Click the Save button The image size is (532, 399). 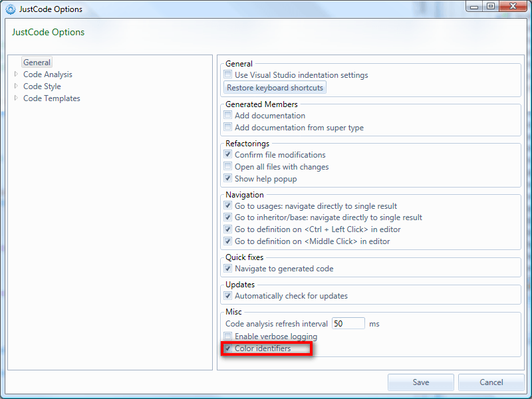click(x=421, y=382)
